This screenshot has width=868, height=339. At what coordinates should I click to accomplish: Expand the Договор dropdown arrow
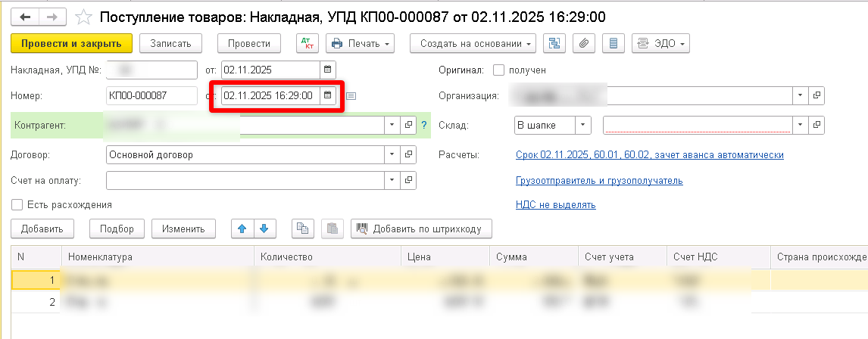tap(392, 155)
